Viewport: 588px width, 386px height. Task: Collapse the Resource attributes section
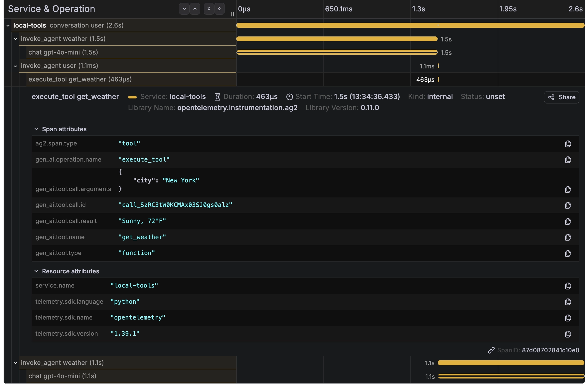click(x=36, y=271)
